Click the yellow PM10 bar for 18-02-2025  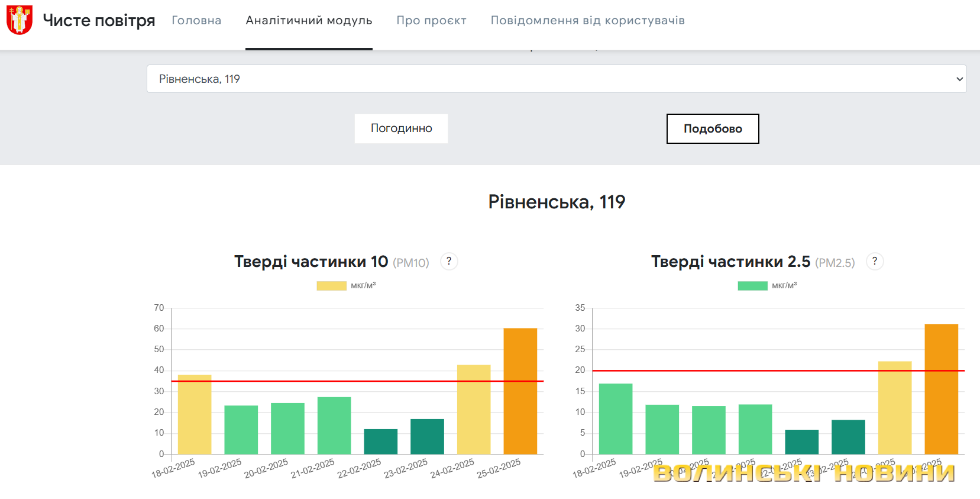[x=195, y=414]
